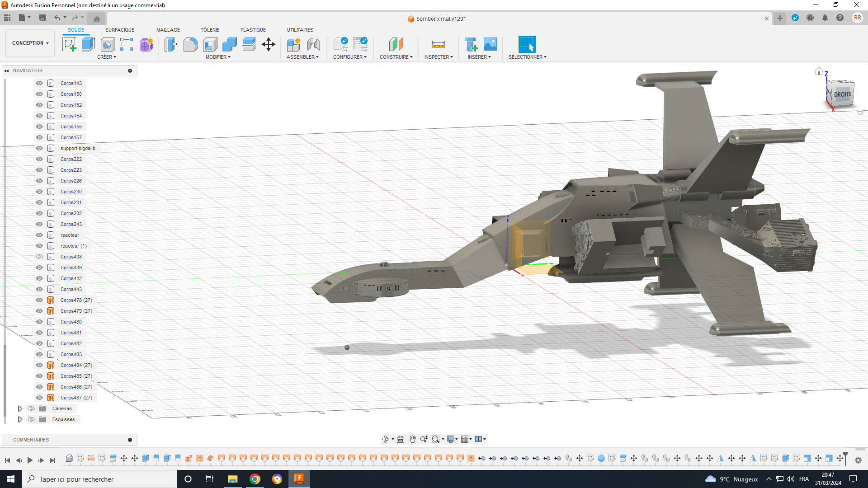This screenshot has height=488, width=868.
Task: Click the timeline play button
Action: point(30,460)
